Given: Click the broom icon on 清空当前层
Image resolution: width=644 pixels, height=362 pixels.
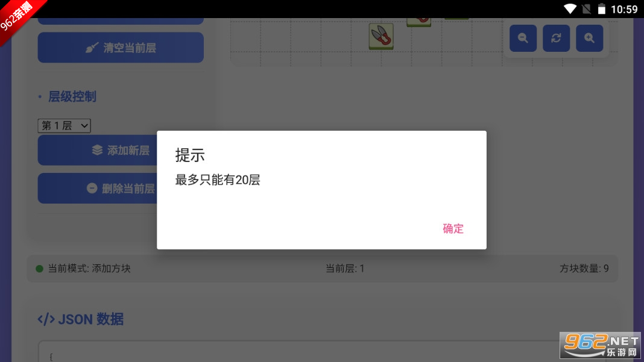Looking at the screenshot, I should [92, 48].
